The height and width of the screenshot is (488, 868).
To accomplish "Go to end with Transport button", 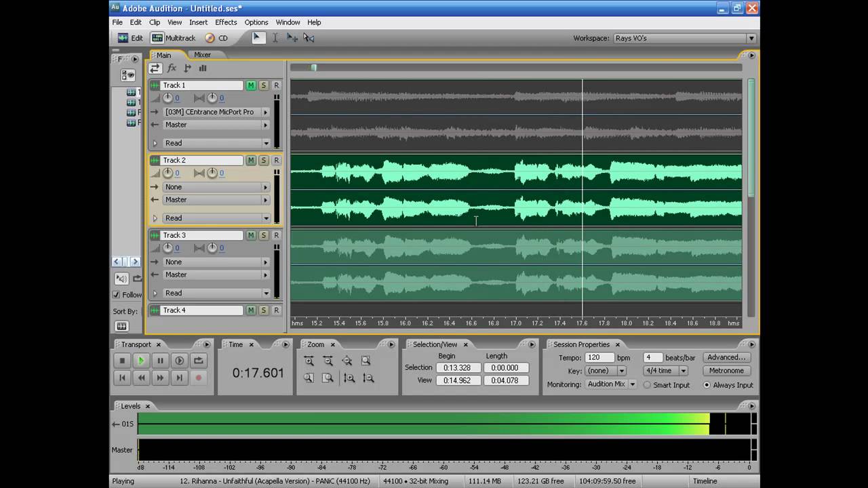I will [x=179, y=378].
